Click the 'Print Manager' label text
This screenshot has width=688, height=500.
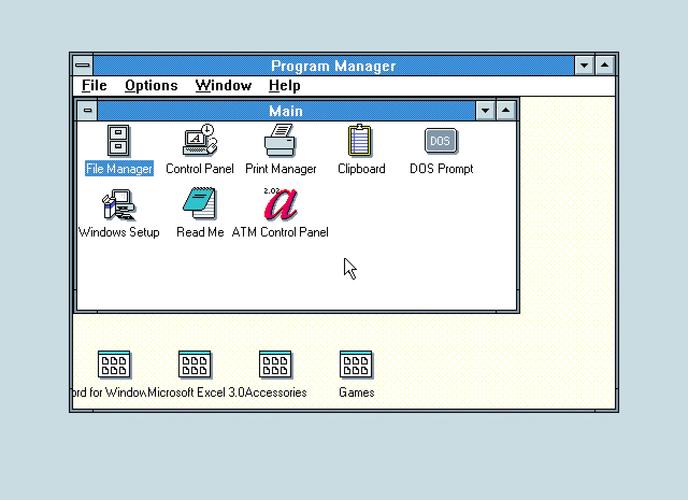click(x=281, y=169)
